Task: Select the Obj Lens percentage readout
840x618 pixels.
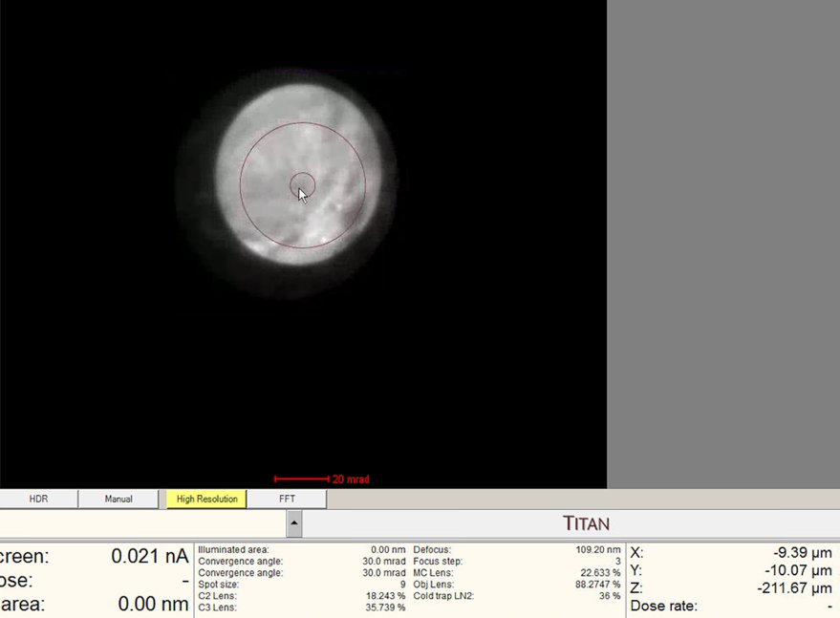Action: (597, 585)
